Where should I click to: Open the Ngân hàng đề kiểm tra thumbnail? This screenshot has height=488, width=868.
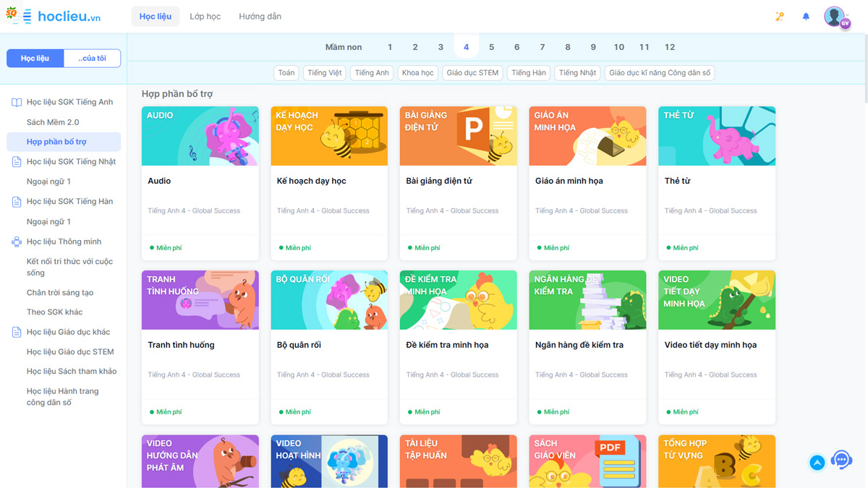pyautogui.click(x=587, y=300)
